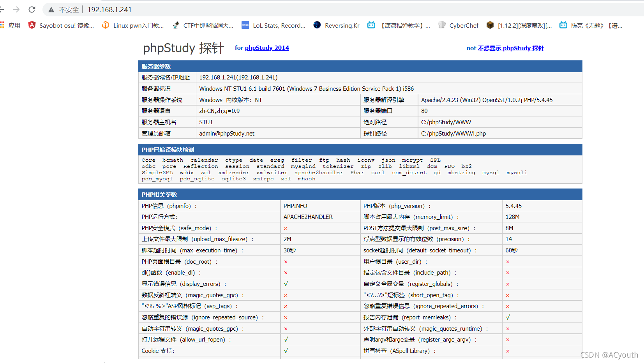Click the zh-CN,zh;q=0.9 language value
Viewport: 644px width, 363px height.
click(219, 111)
